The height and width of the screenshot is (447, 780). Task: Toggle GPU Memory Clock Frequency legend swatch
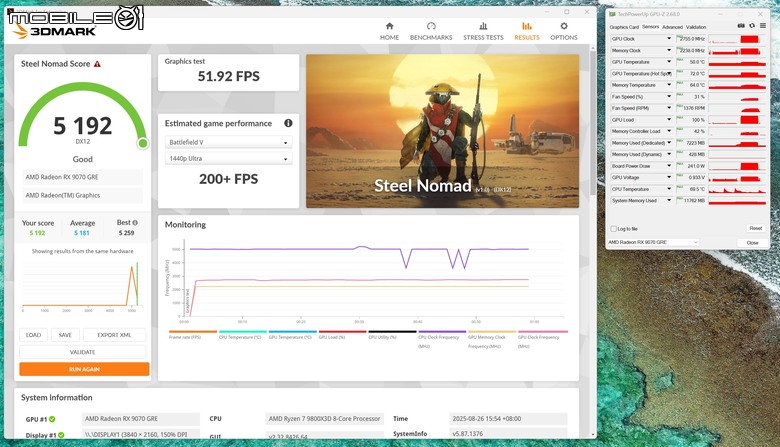pyautogui.click(x=492, y=332)
